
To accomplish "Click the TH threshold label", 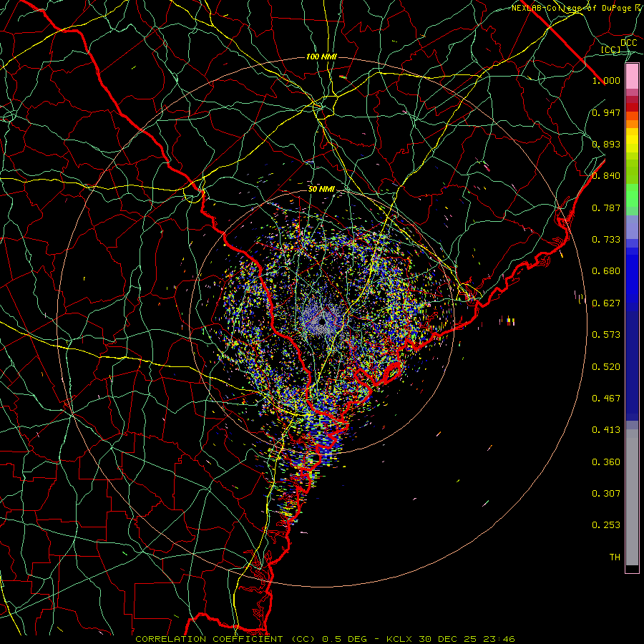I will (615, 557).
